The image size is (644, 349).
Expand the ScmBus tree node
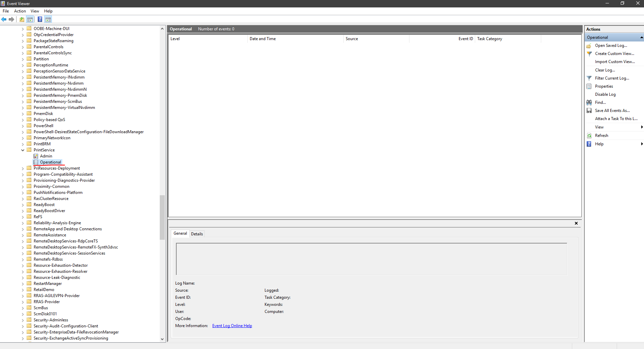click(x=23, y=308)
